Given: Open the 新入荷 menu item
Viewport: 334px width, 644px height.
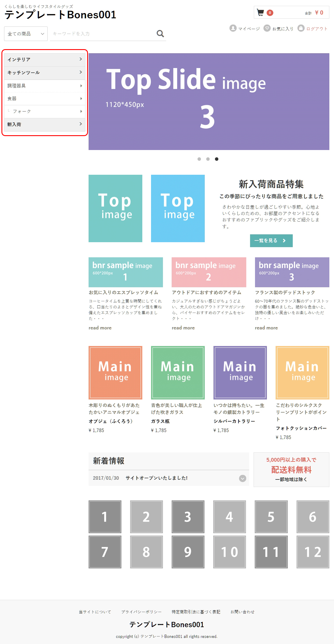Looking at the screenshot, I should pos(45,124).
